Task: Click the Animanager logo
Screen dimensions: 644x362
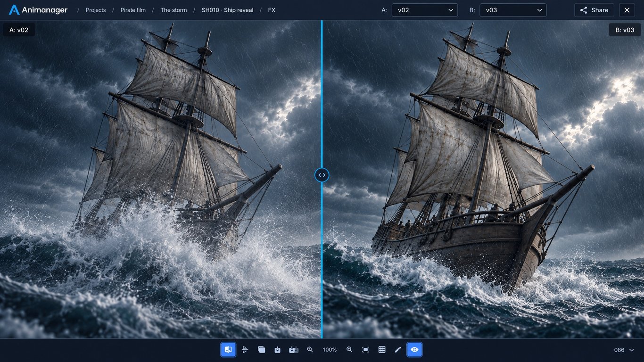Action: [38, 10]
